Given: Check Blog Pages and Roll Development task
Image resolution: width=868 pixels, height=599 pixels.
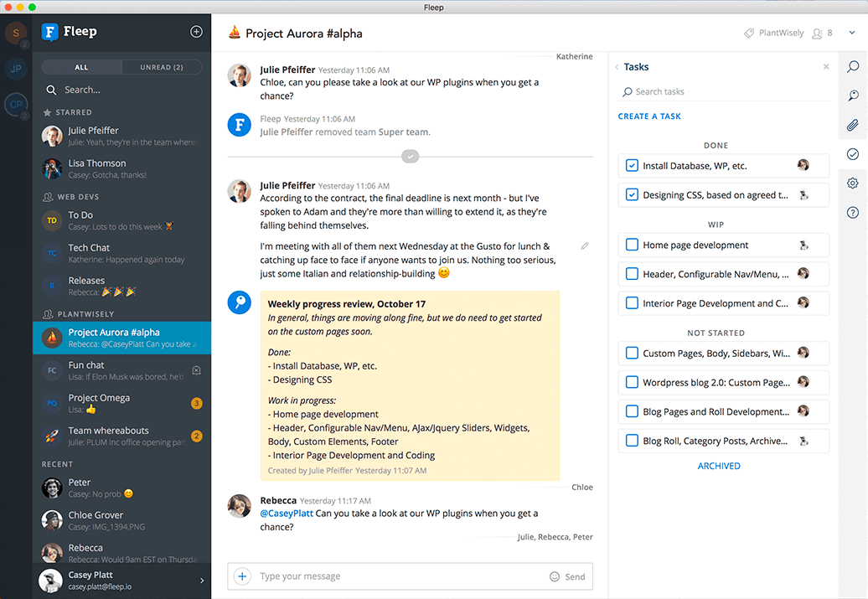Looking at the screenshot, I should pos(632,411).
